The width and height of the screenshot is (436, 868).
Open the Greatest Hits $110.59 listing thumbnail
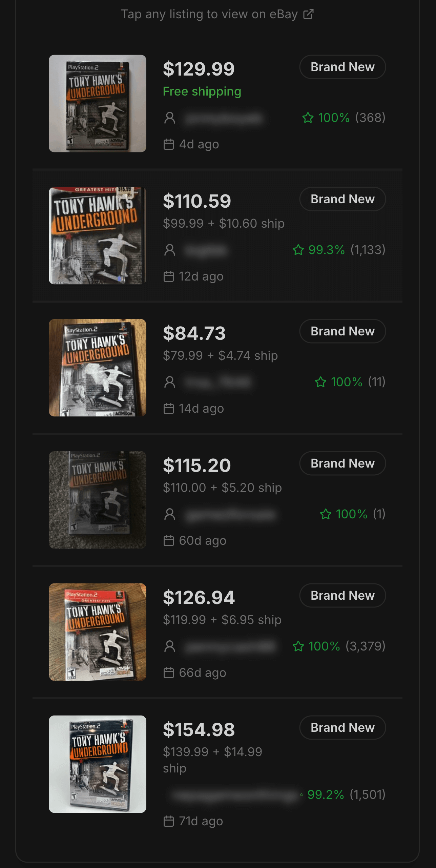click(98, 235)
